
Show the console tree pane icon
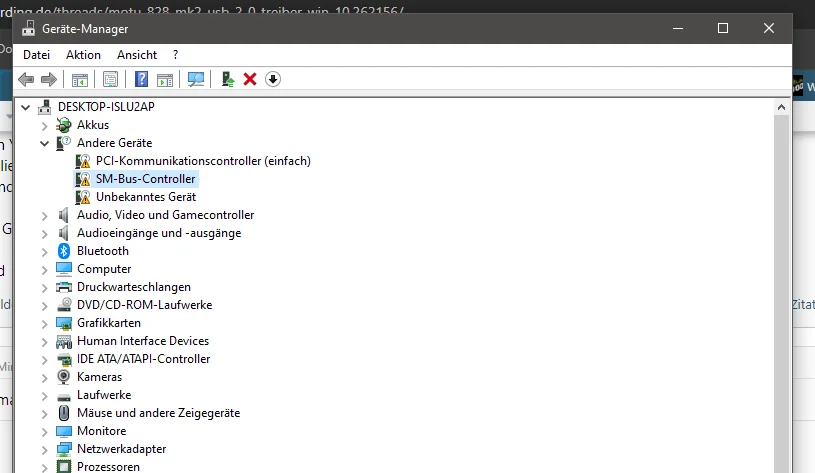pyautogui.click(x=80, y=80)
